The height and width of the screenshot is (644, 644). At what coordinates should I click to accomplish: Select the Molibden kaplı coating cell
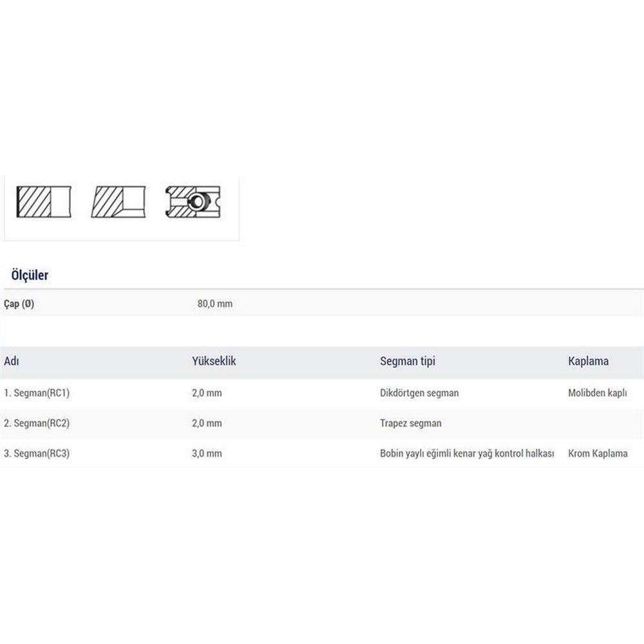coord(597,393)
